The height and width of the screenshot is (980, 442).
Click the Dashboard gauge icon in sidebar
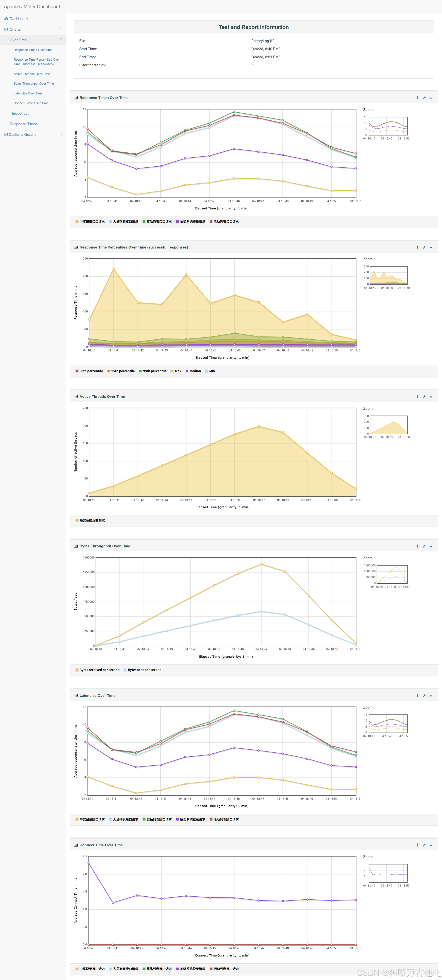point(6,19)
